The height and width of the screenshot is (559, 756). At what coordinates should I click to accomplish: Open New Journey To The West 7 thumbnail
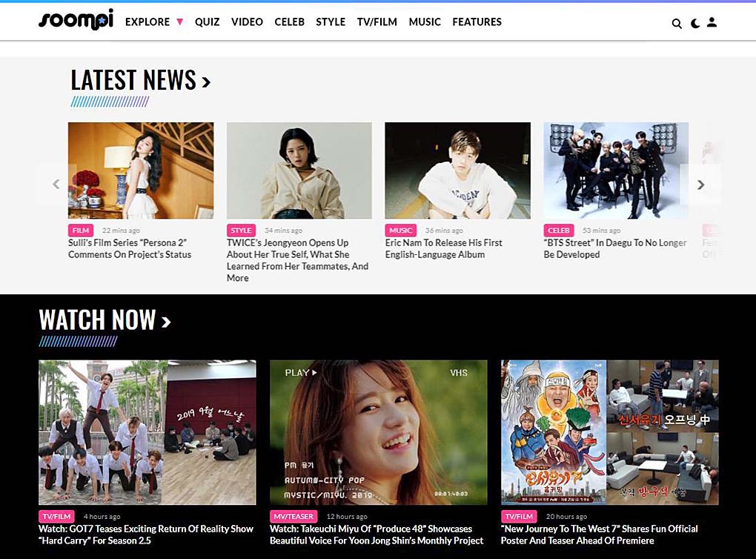click(x=609, y=432)
